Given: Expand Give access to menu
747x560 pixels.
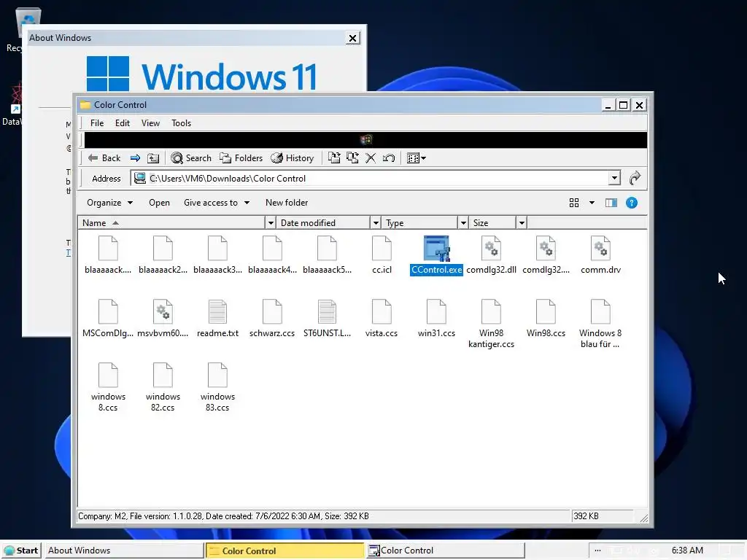Looking at the screenshot, I should (216, 203).
